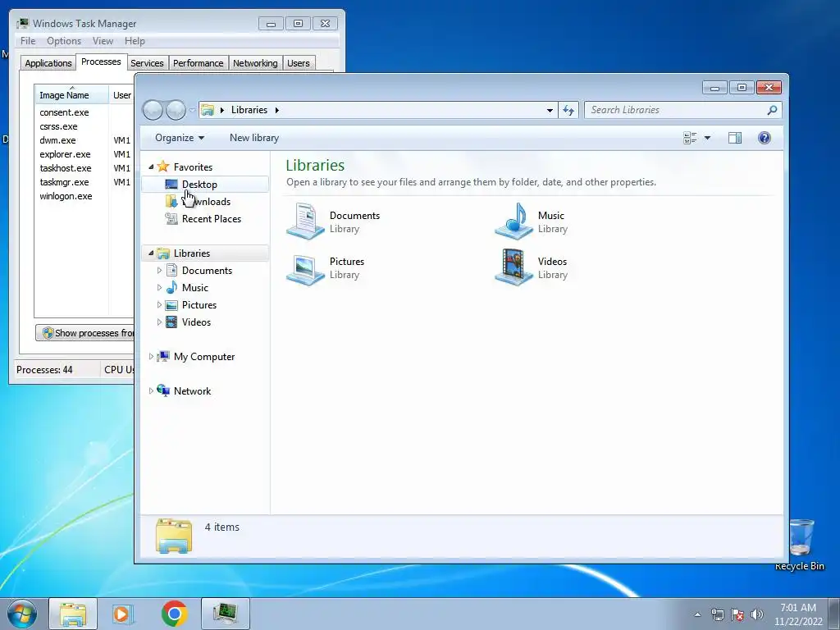Click New library button
The image size is (840, 630).
click(x=254, y=138)
